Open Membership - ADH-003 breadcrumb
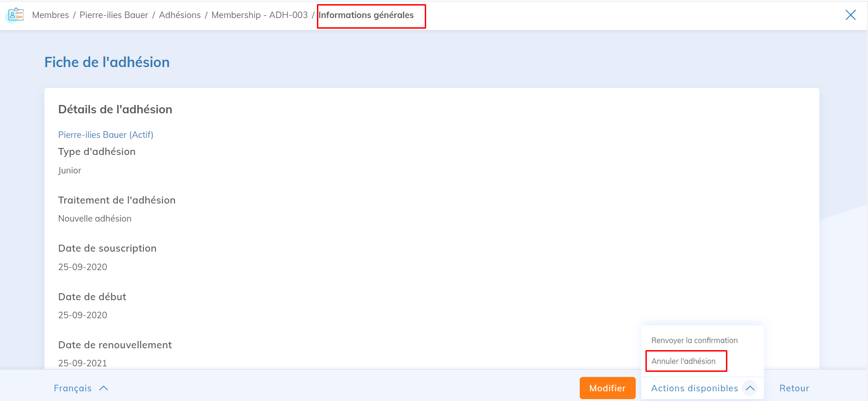 [260, 15]
